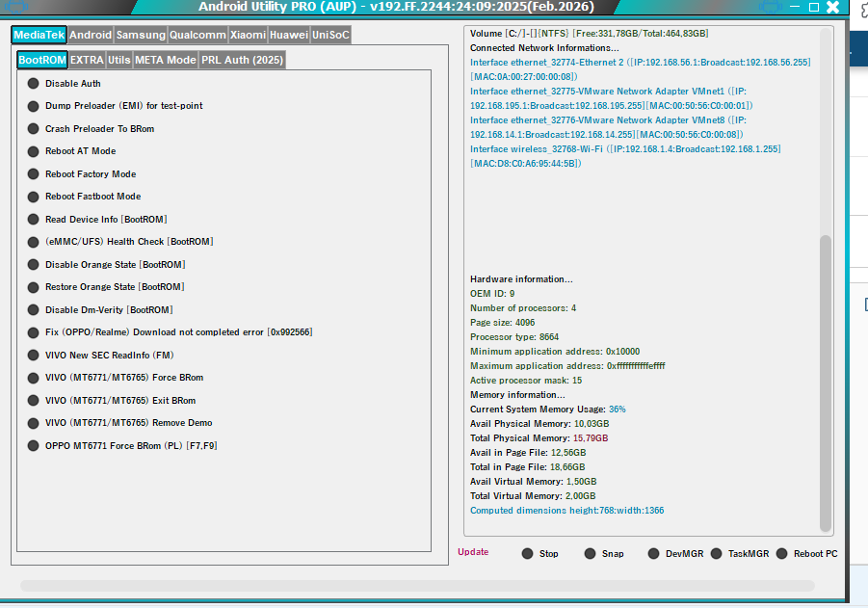Open the PRL Auth (2025) sub-tab
This screenshot has width=868, height=608.
click(242, 60)
